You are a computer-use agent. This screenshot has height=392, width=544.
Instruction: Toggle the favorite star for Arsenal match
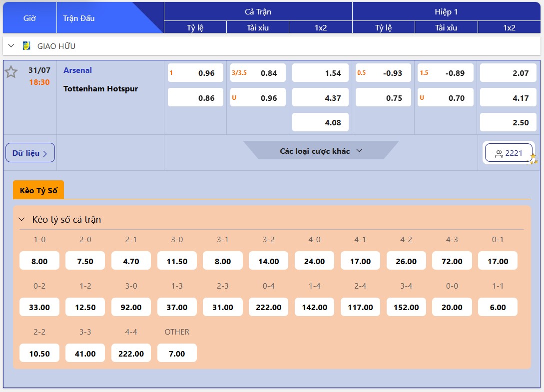point(11,72)
